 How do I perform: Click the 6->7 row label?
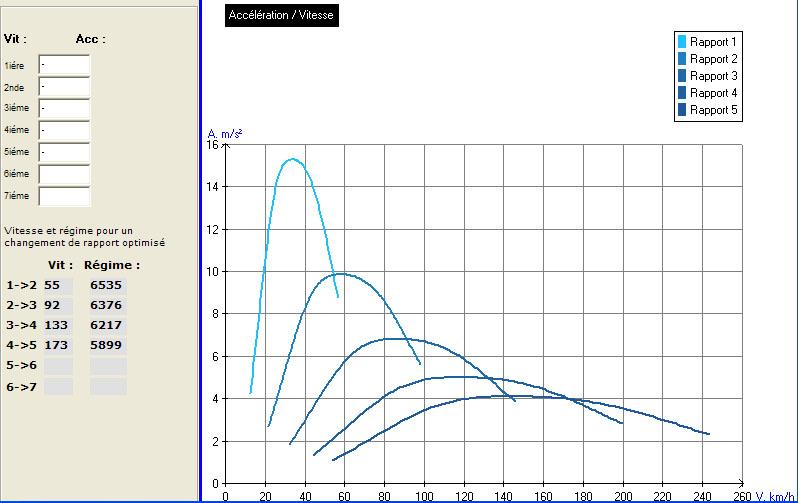pos(21,387)
